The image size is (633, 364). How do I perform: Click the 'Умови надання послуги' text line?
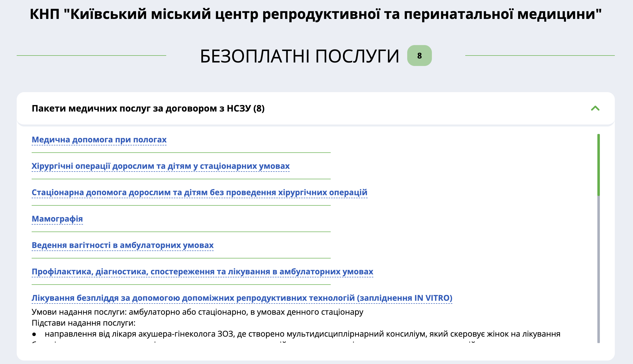click(x=197, y=312)
